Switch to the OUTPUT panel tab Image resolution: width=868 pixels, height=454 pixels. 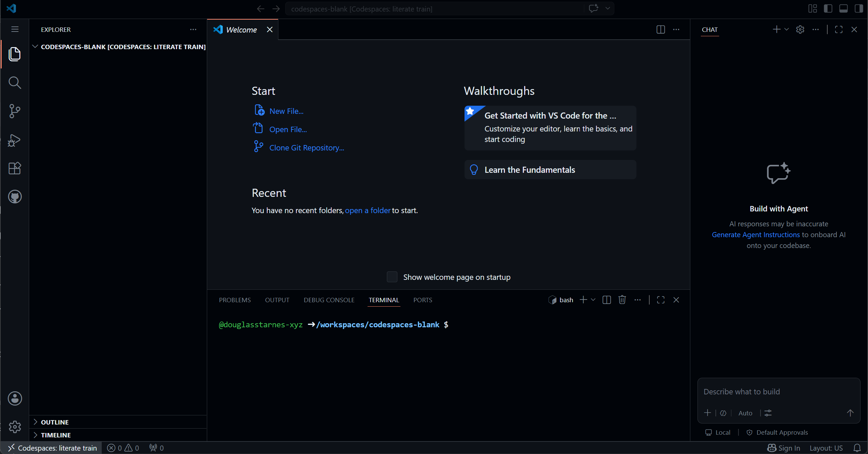pyautogui.click(x=277, y=300)
